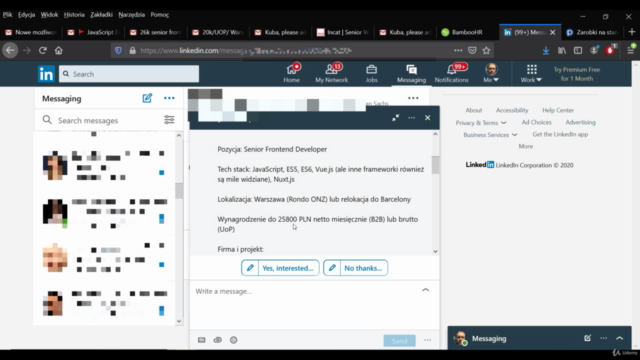This screenshot has height=360, width=640.
Task: Open the Narzędzia menu
Action: (131, 15)
